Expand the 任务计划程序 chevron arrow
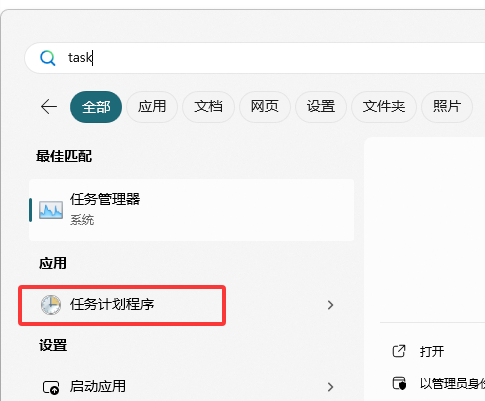This screenshot has height=401, width=485. pos(330,305)
